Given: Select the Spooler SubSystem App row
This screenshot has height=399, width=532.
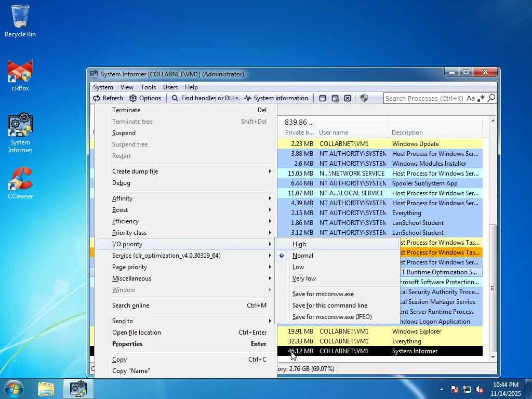Looking at the screenshot, I should (x=380, y=183).
